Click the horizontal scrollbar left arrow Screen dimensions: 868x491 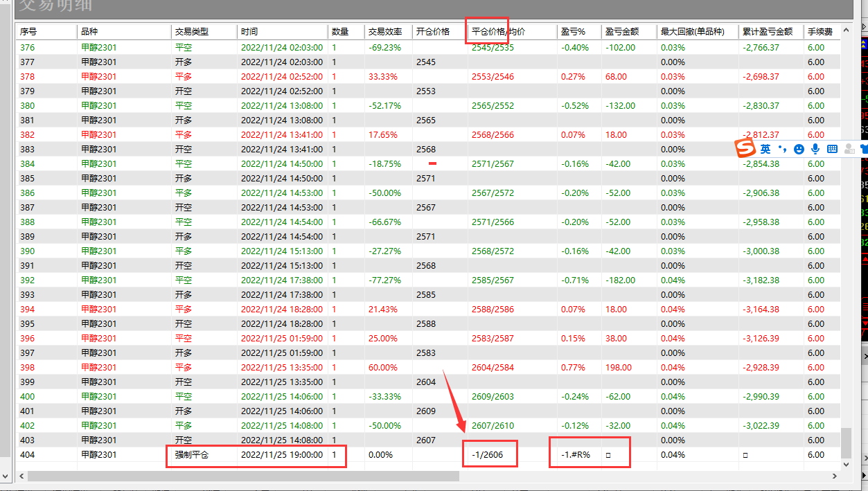tap(21, 476)
